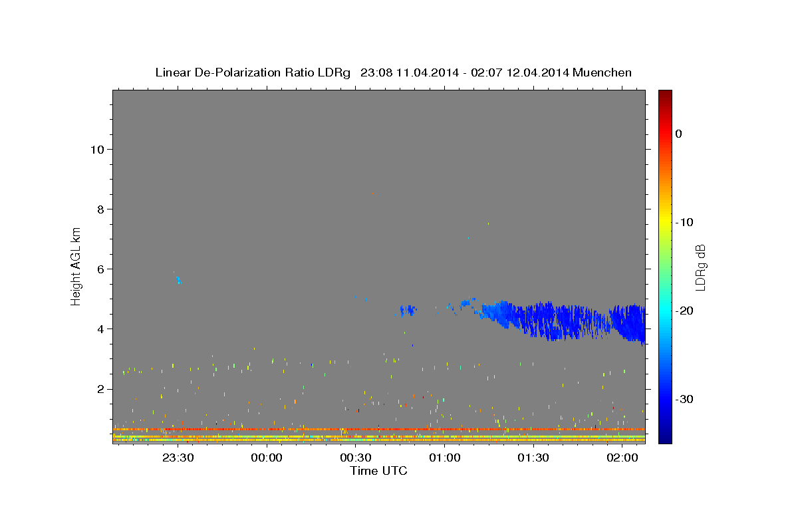Click the 00:00 time tick label
This screenshot has width=798, height=532.
click(267, 458)
